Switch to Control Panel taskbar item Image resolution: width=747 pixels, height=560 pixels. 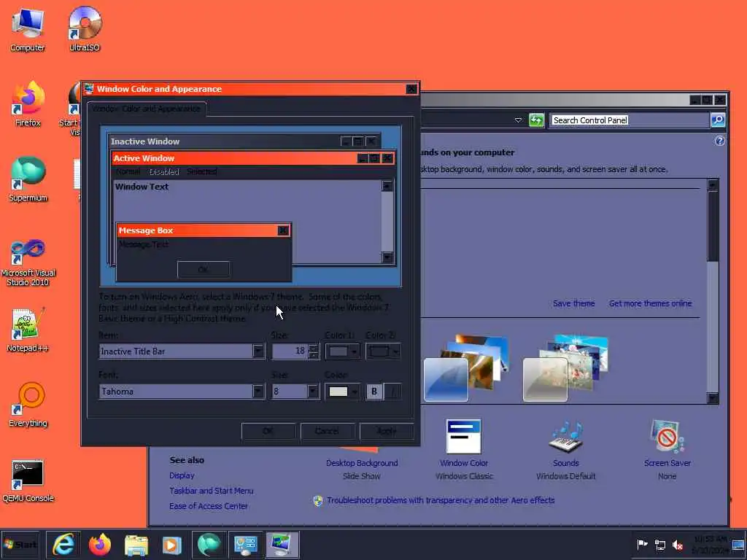click(x=245, y=545)
